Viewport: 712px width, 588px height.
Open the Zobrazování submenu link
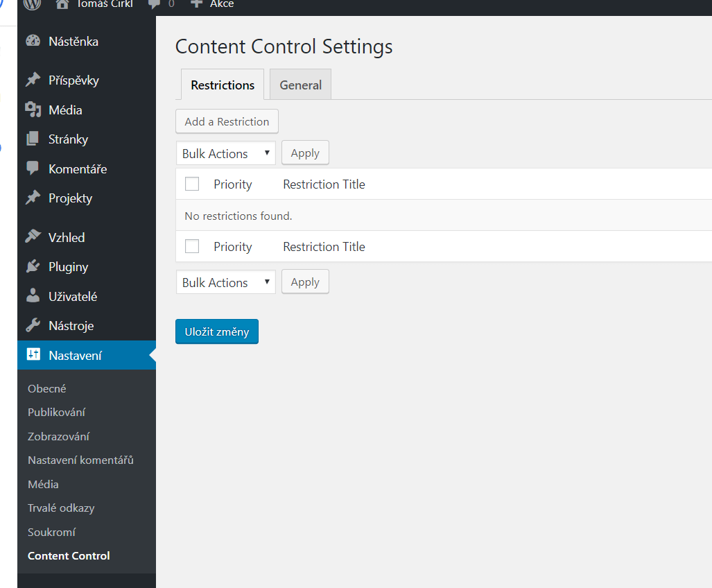coord(58,436)
